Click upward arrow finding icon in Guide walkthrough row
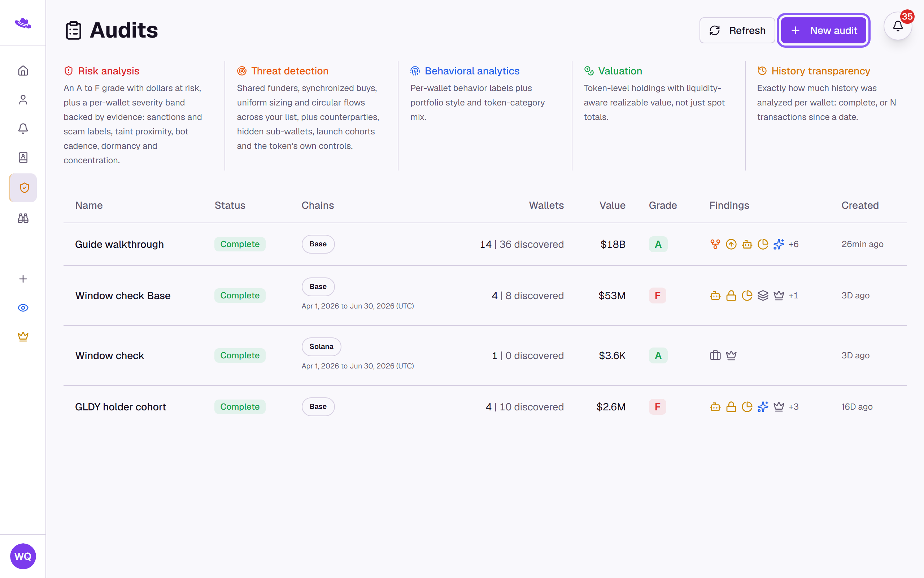The height and width of the screenshot is (578, 924). point(731,244)
